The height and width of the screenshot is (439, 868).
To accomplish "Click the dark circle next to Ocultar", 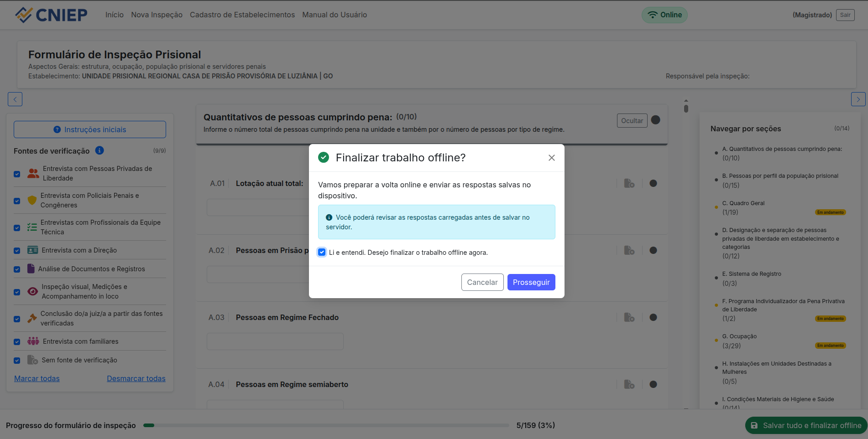I will pos(655,120).
